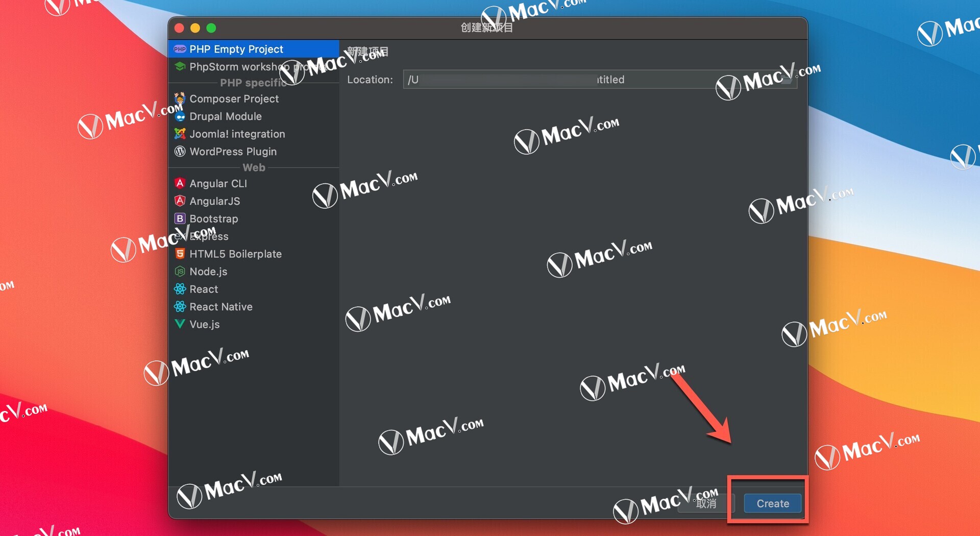Viewport: 980px width, 536px height.
Task: Click the React atom icon
Action: 180,289
